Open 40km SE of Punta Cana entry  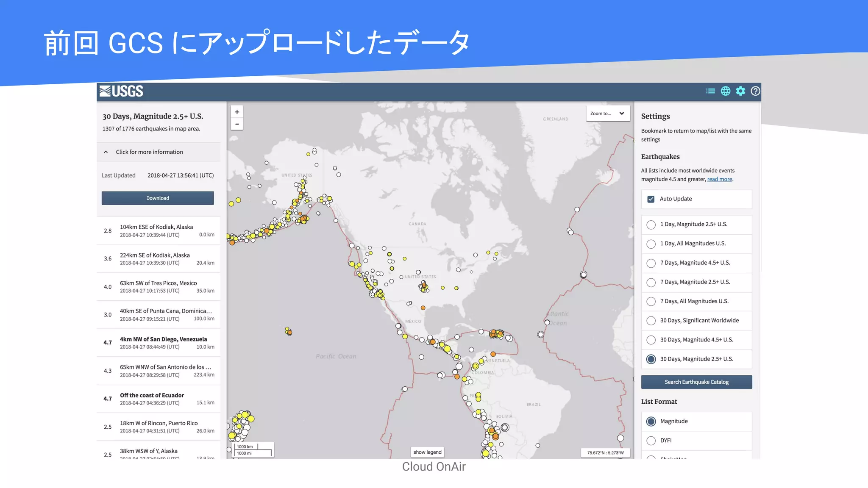(159, 315)
